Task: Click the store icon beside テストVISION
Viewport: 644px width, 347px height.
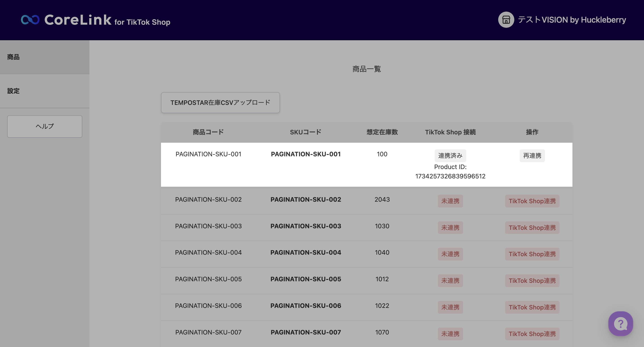Action: (x=506, y=20)
